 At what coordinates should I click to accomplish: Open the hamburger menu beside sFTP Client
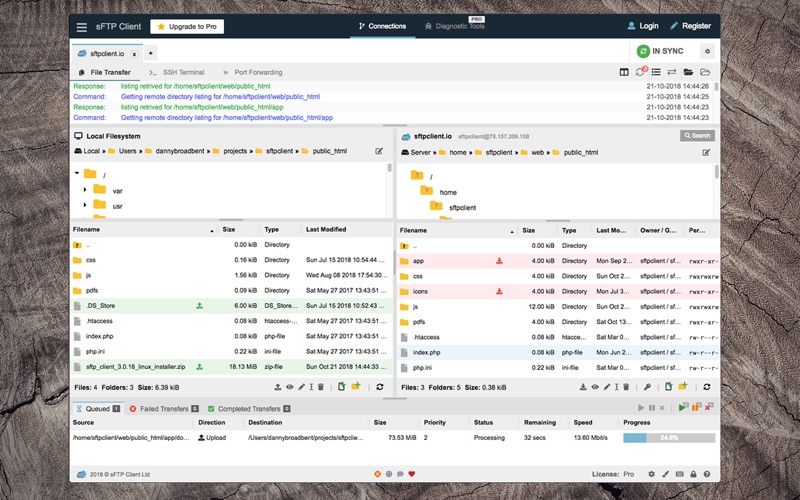click(x=82, y=27)
